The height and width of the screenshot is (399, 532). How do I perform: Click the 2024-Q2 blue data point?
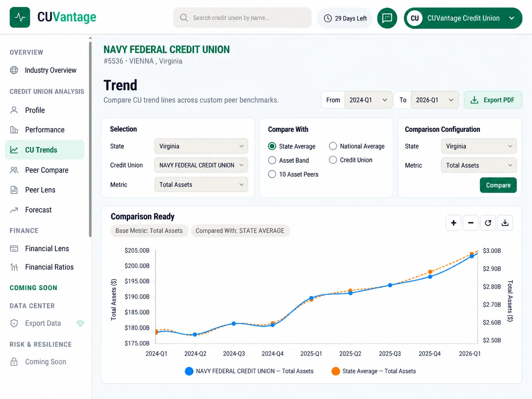pos(195,334)
